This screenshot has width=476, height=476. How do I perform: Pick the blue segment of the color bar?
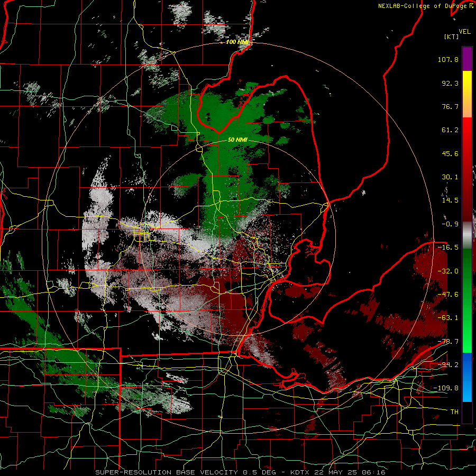(467, 377)
